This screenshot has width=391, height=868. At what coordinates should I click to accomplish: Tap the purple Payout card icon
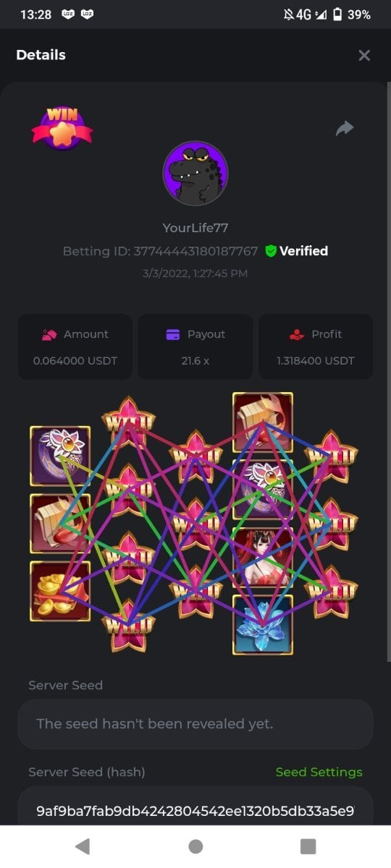click(x=173, y=334)
